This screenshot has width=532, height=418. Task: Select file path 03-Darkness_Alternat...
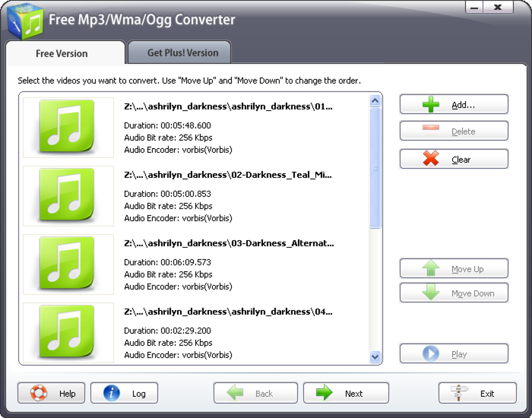point(229,244)
